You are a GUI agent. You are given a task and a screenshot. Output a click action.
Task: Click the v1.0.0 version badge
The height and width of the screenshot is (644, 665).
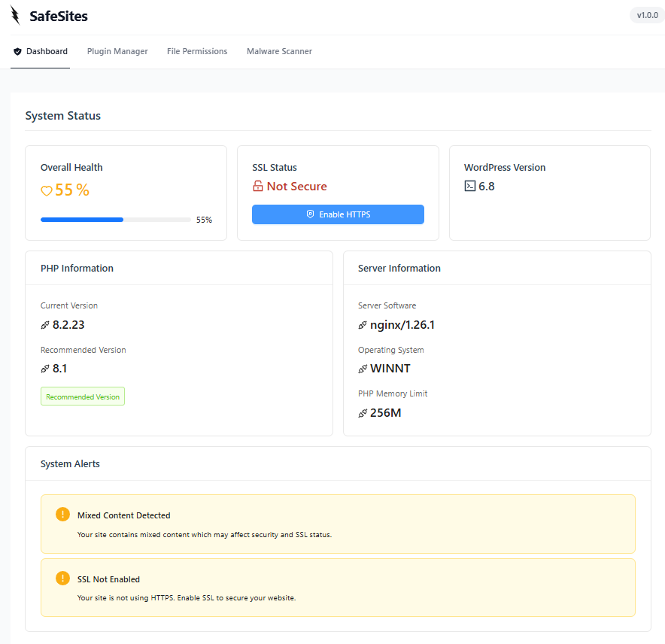[646, 15]
